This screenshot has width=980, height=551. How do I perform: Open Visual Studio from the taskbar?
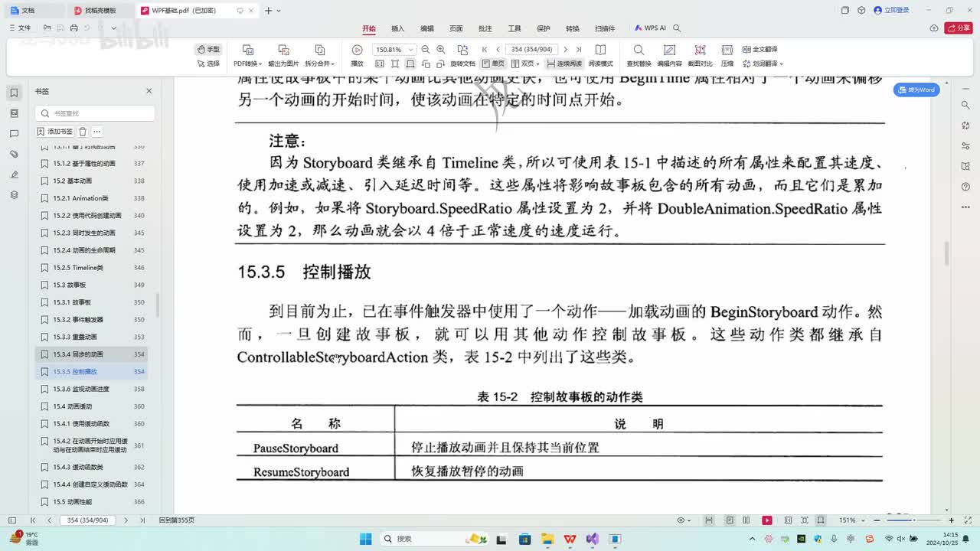tap(592, 539)
